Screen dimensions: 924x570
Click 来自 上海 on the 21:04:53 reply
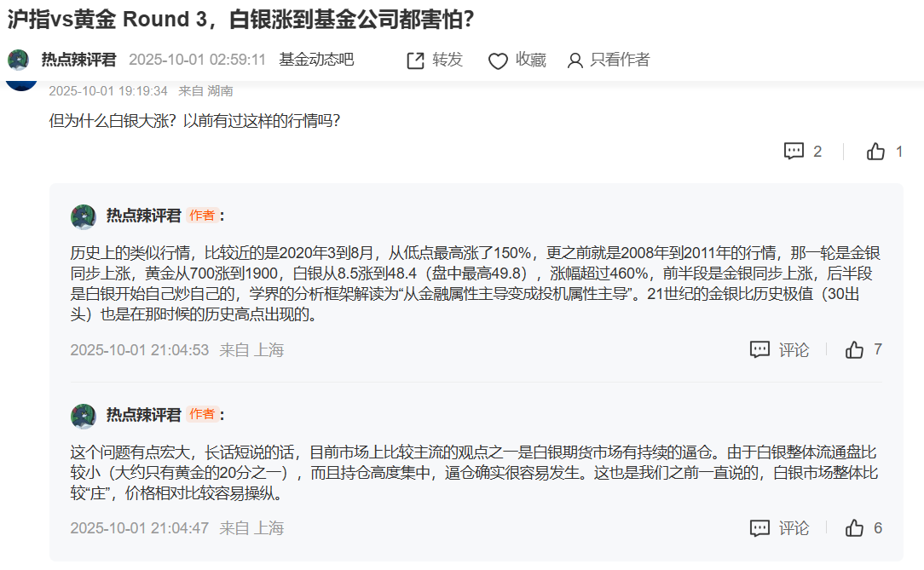coord(251,350)
